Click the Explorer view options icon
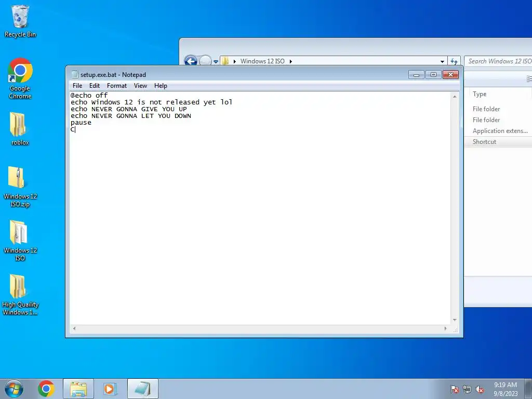 [529, 79]
